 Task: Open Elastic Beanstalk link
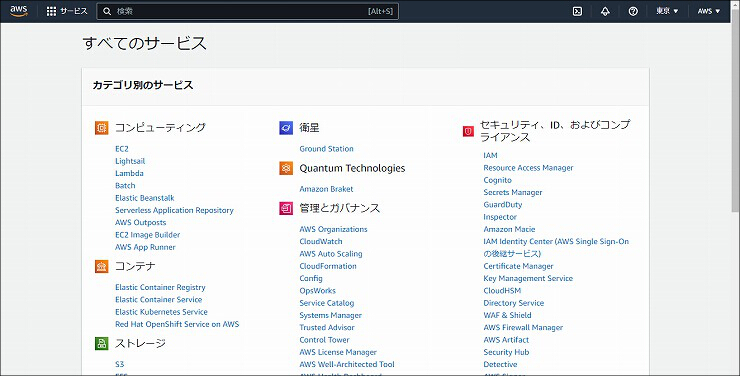[145, 198]
